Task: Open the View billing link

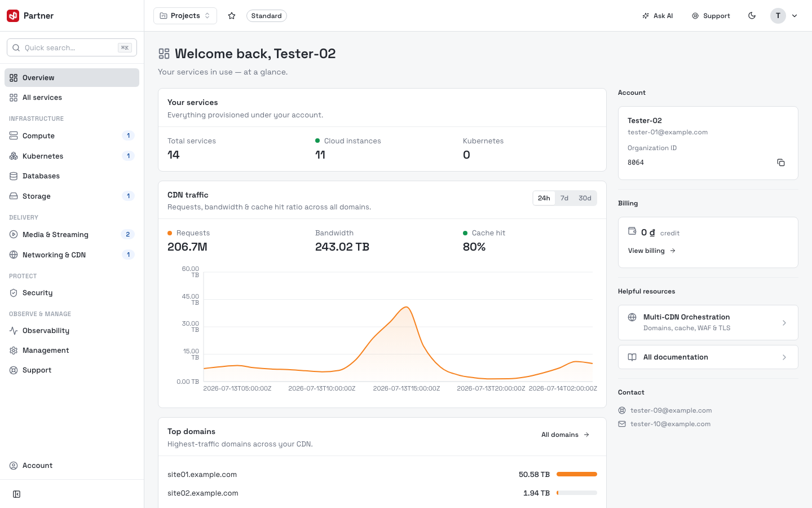Action: [652, 251]
